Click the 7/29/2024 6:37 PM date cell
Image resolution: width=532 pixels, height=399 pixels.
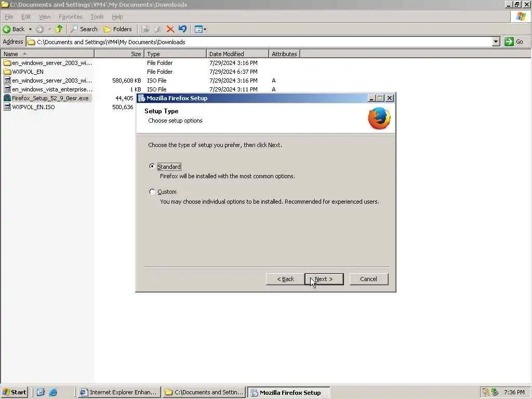coord(233,72)
